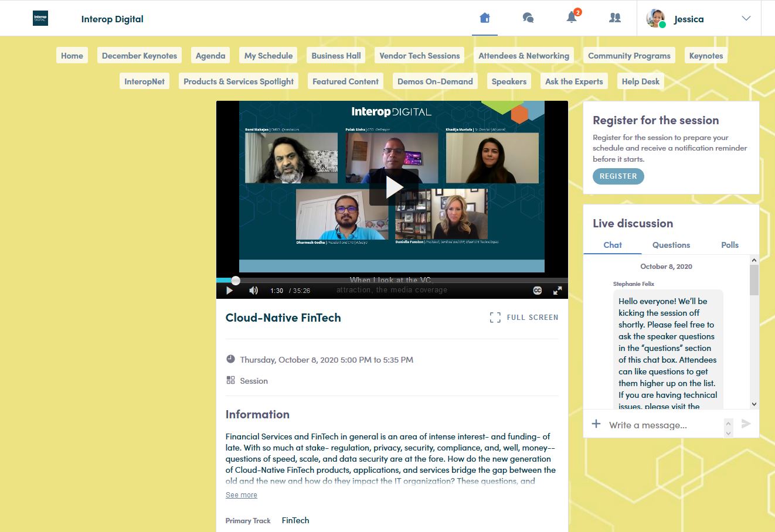The width and height of the screenshot is (775, 532).
Task: Click Jessica's profile avatar
Action: pyautogui.click(x=655, y=19)
